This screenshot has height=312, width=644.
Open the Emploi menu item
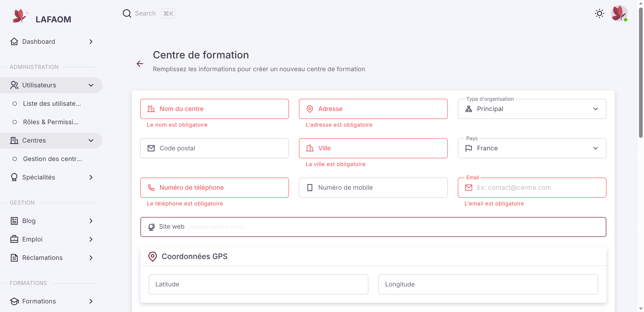51,239
